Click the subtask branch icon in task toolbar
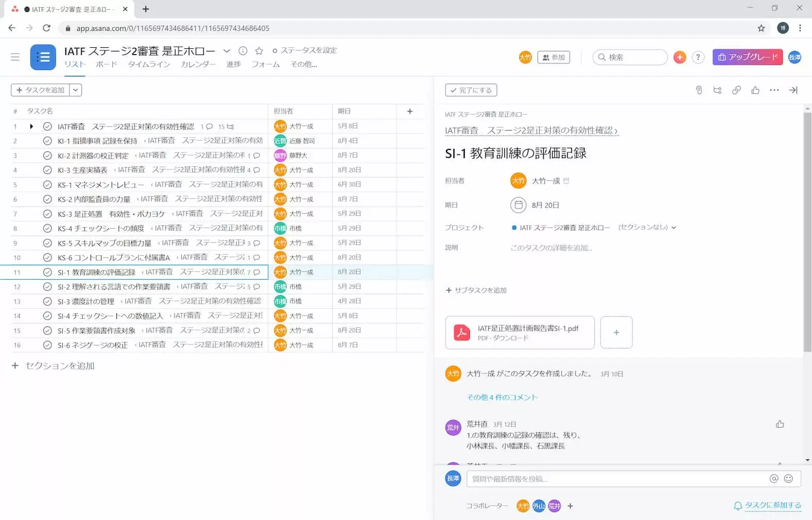Image resolution: width=812 pixels, height=520 pixels. (717, 90)
